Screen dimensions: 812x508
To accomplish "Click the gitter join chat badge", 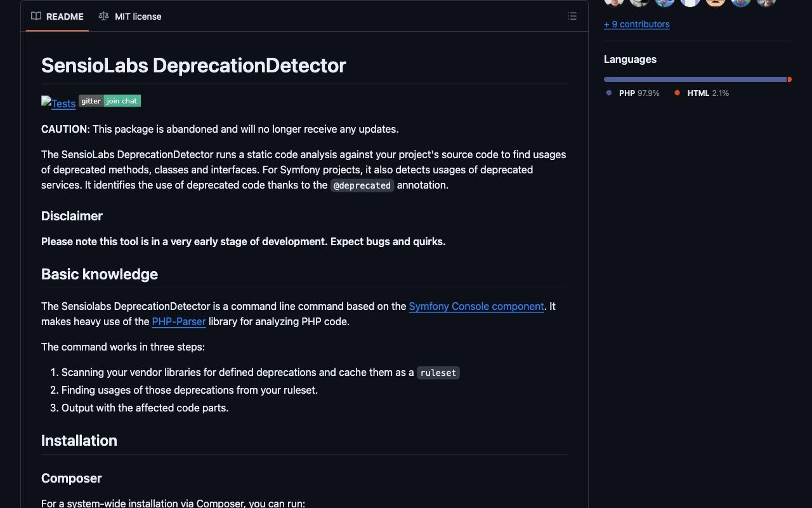I will click(x=110, y=101).
